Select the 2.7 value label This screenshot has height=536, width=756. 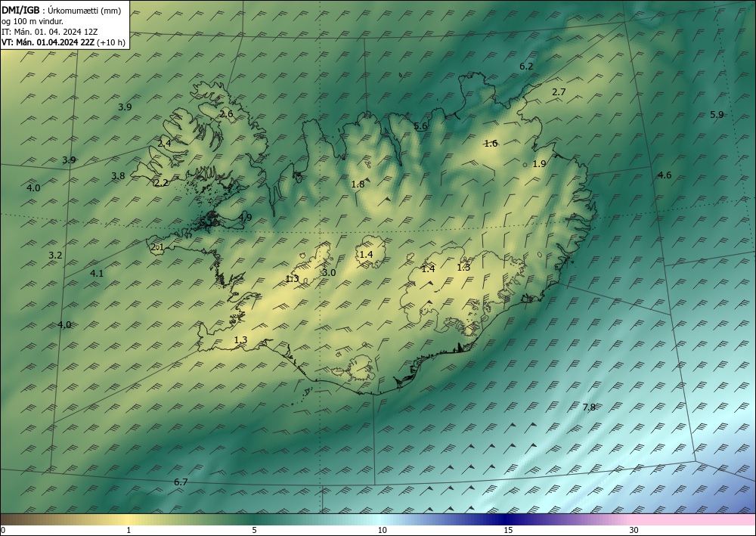point(559,91)
